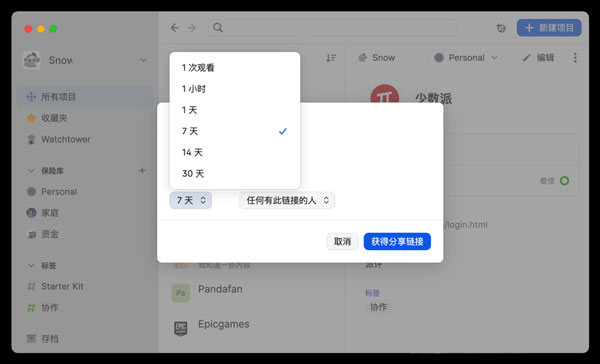Image resolution: width=600 pixels, height=364 pixels.
Task: Collapse the 保险库 section
Action: [x=31, y=171]
